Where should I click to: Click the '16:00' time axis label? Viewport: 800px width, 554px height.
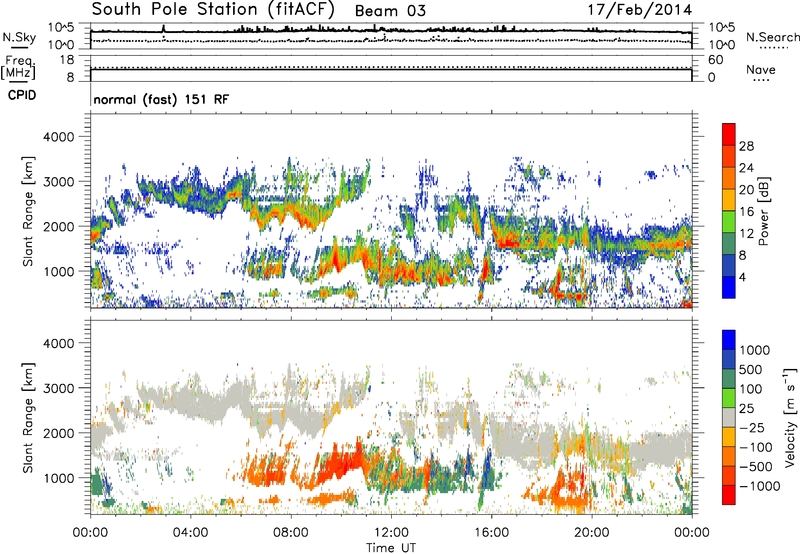pos(491,533)
